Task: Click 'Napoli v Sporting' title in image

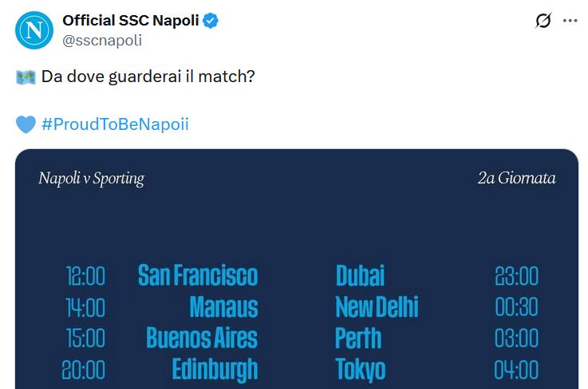Action: (x=91, y=179)
